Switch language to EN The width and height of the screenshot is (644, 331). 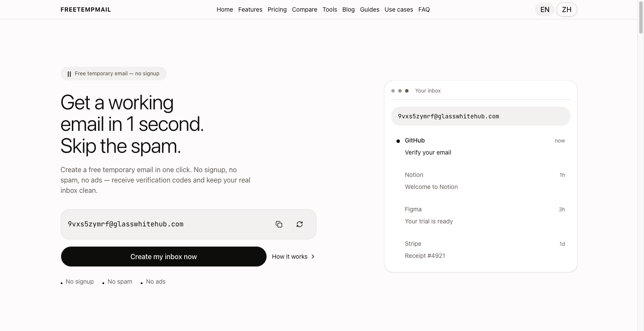[545, 9]
